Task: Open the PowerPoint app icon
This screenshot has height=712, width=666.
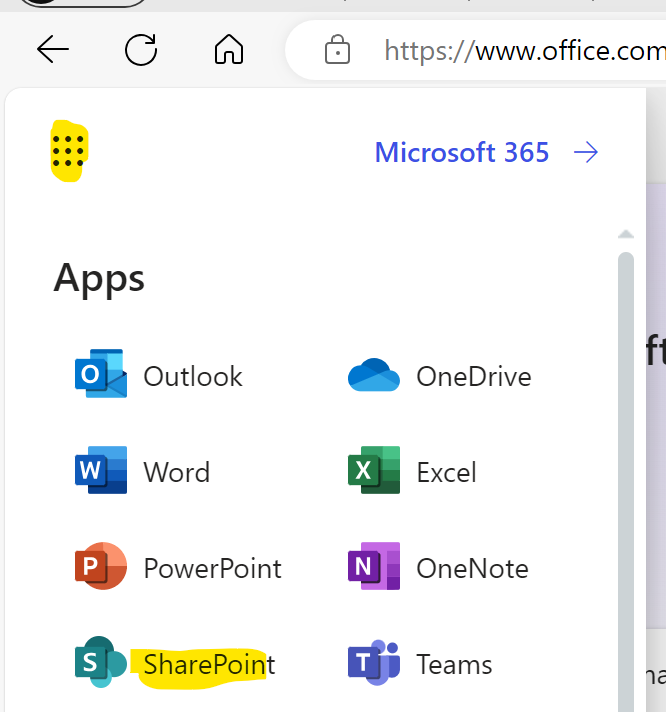Action: click(101, 566)
